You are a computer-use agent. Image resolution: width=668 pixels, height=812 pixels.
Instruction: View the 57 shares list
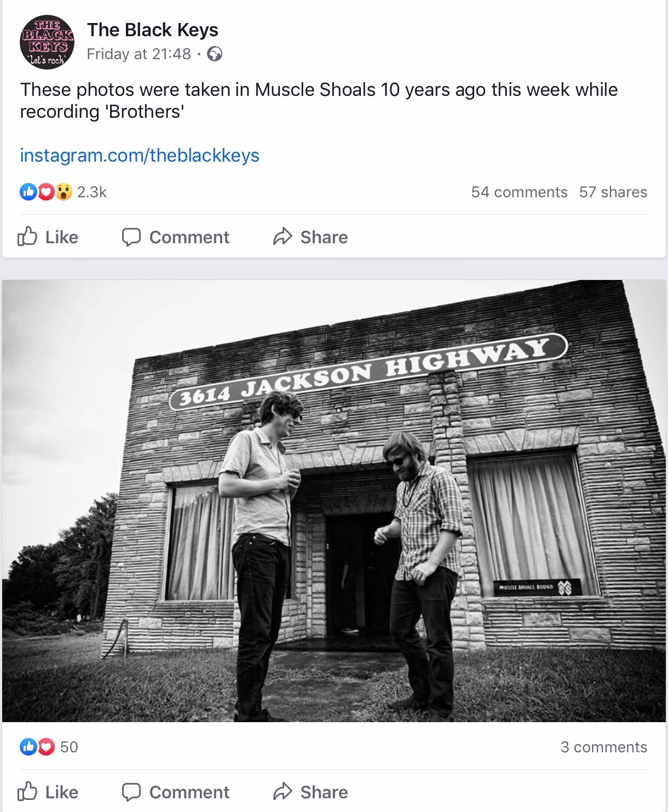pos(613,192)
